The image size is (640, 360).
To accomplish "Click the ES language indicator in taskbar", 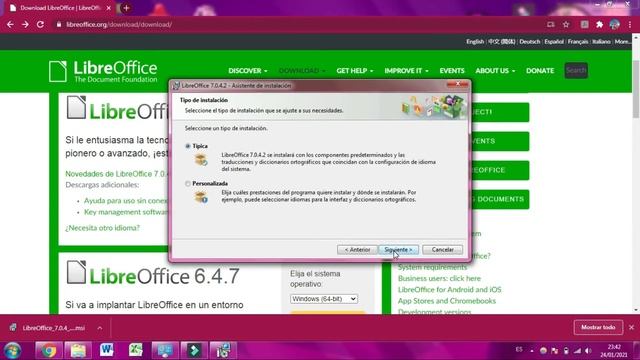I will click(519, 350).
